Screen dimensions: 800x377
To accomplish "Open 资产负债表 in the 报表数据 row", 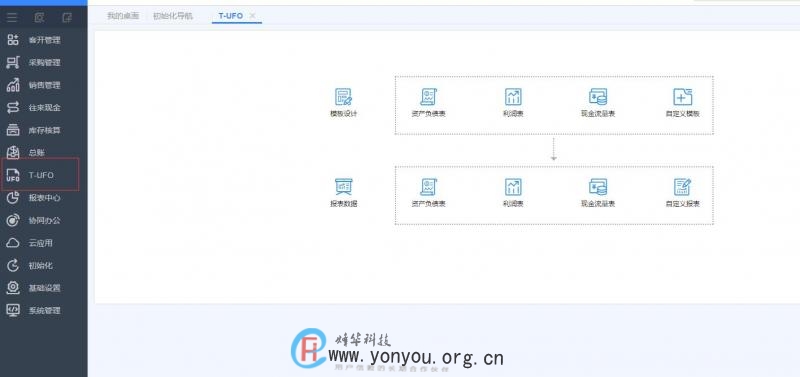I will (x=428, y=192).
